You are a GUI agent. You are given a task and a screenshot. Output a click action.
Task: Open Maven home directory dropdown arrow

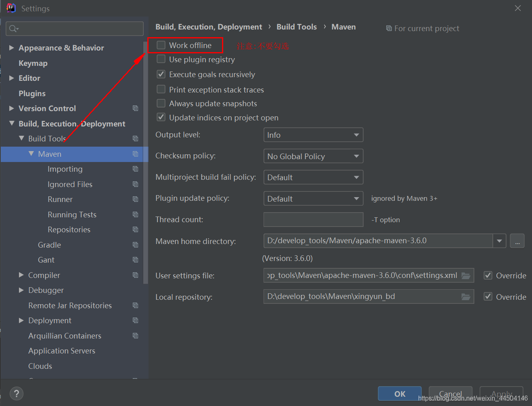499,241
